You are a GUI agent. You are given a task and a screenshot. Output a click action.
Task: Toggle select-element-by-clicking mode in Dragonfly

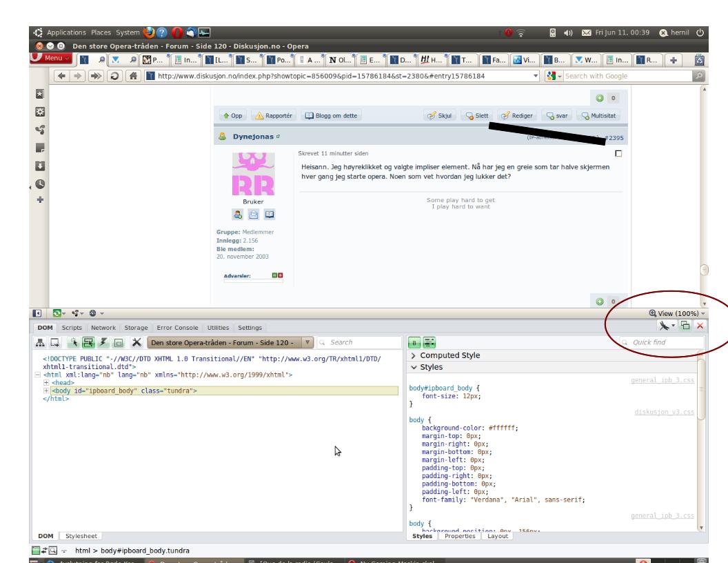click(73, 343)
